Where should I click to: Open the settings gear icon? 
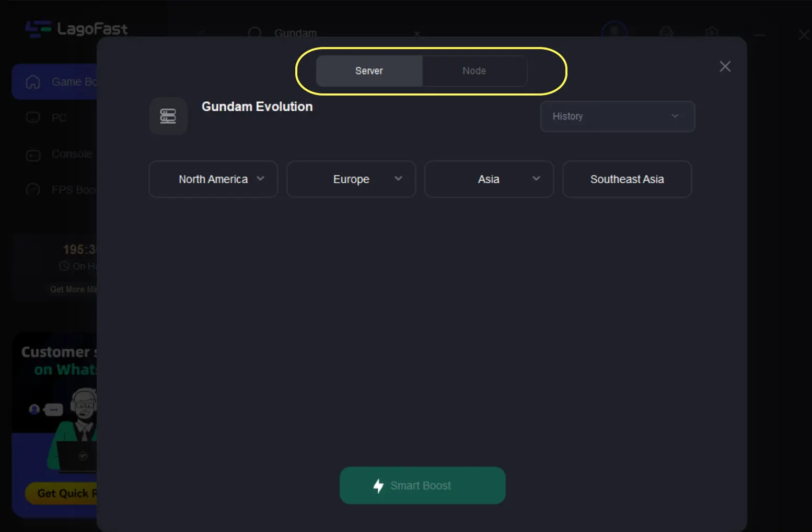point(712,32)
